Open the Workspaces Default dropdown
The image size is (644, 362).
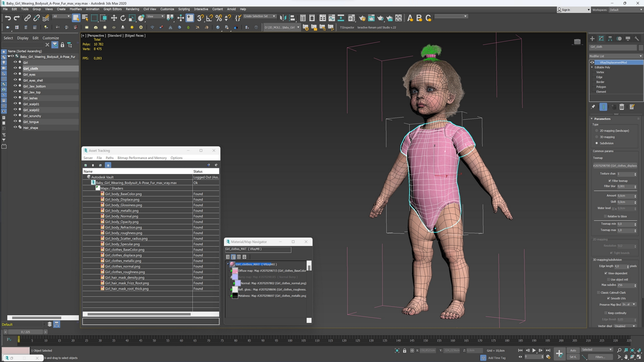click(626, 10)
